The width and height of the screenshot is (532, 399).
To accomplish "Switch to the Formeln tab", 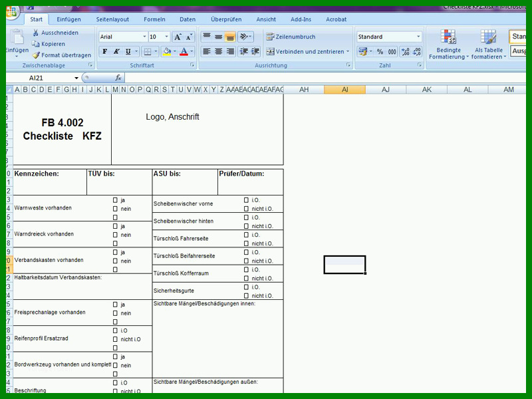I will 154,19.
